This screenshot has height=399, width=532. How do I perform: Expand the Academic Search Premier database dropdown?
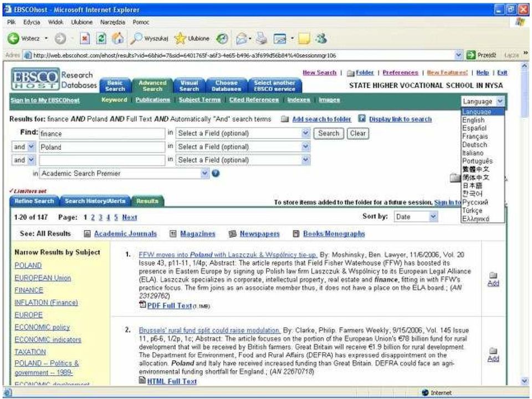click(x=204, y=173)
